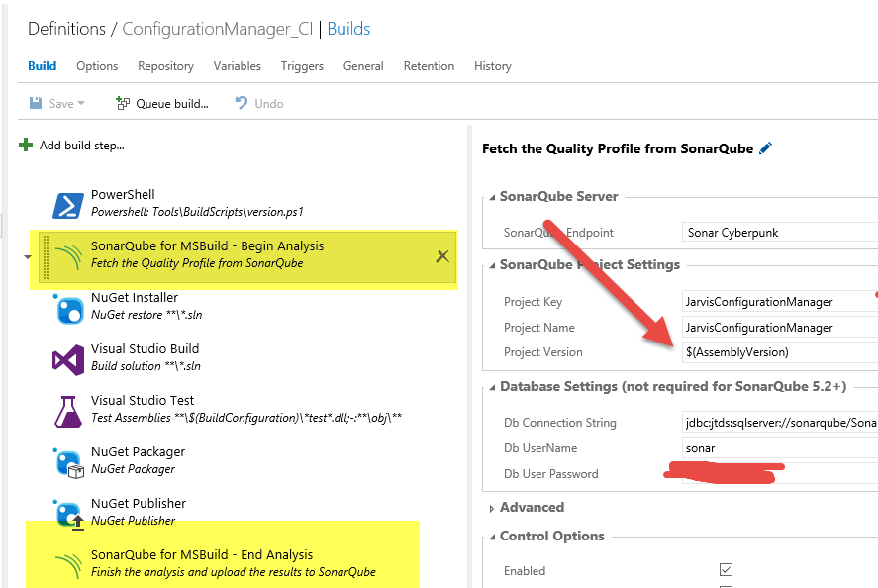Image resolution: width=878 pixels, height=588 pixels.
Task: Focus the Project Key input field
Action: [780, 302]
